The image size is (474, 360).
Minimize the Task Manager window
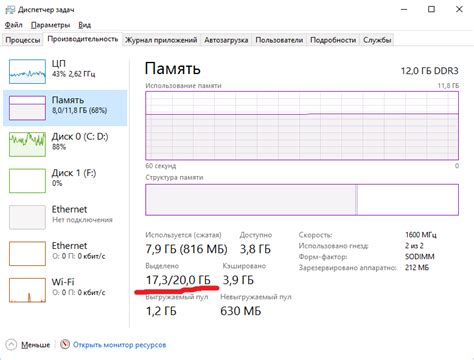click(x=404, y=9)
